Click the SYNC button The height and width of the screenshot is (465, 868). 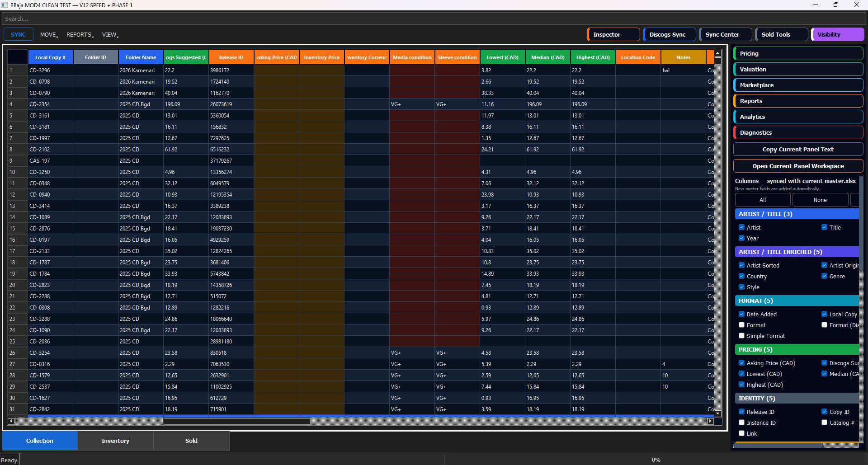click(19, 35)
